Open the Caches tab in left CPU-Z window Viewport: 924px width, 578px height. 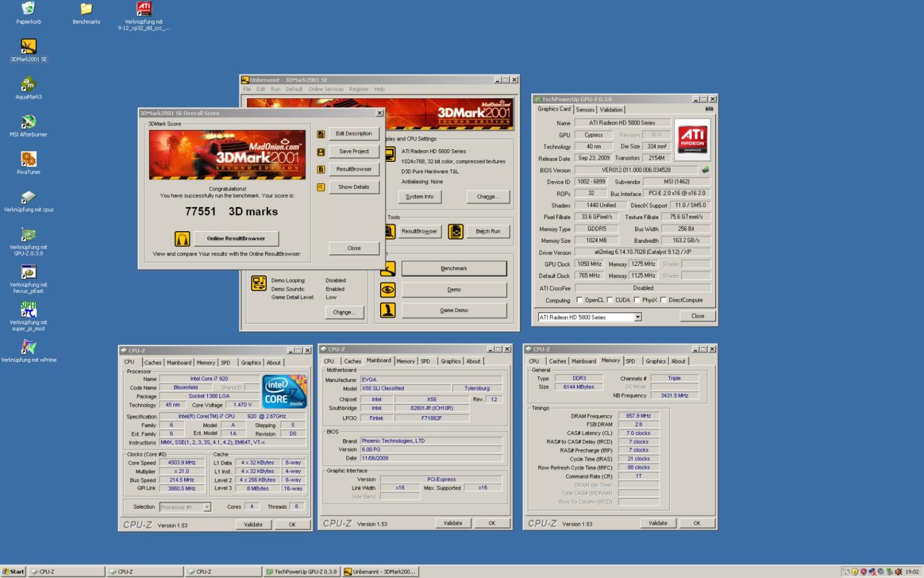pyautogui.click(x=153, y=363)
